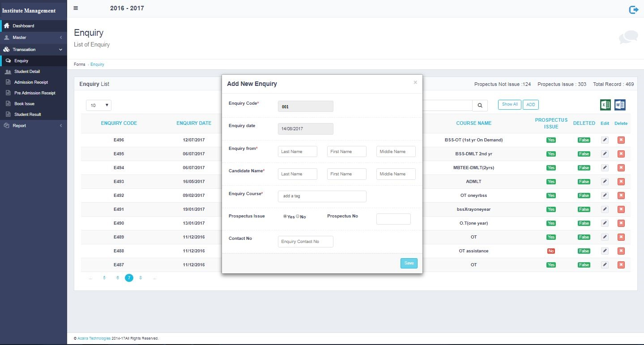The height and width of the screenshot is (345, 644).
Task: Click the Show All button
Action: tap(510, 105)
